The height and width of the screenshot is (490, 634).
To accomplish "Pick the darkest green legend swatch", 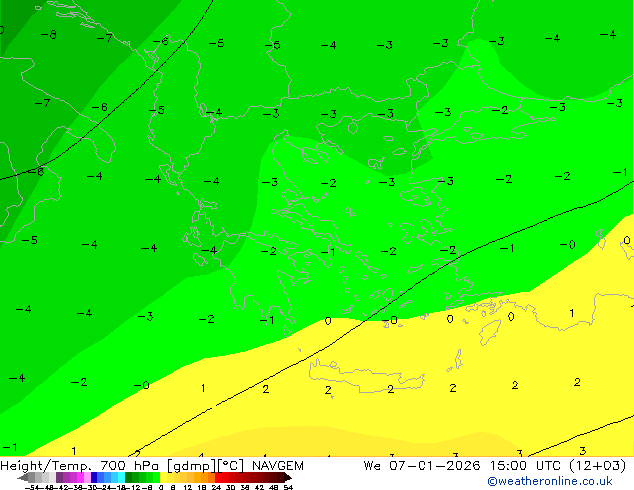I will [129, 477].
